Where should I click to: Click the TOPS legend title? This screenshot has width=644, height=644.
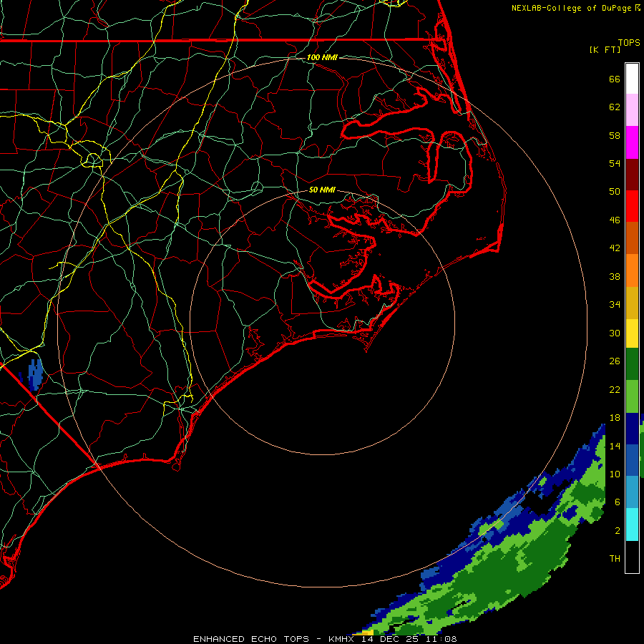pyautogui.click(x=629, y=42)
